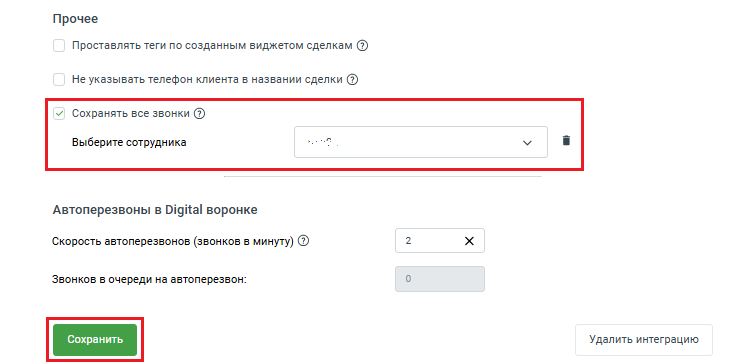The image size is (736, 364).
Task: Click the 'Выберите сотрудника' label
Action: pos(129,143)
